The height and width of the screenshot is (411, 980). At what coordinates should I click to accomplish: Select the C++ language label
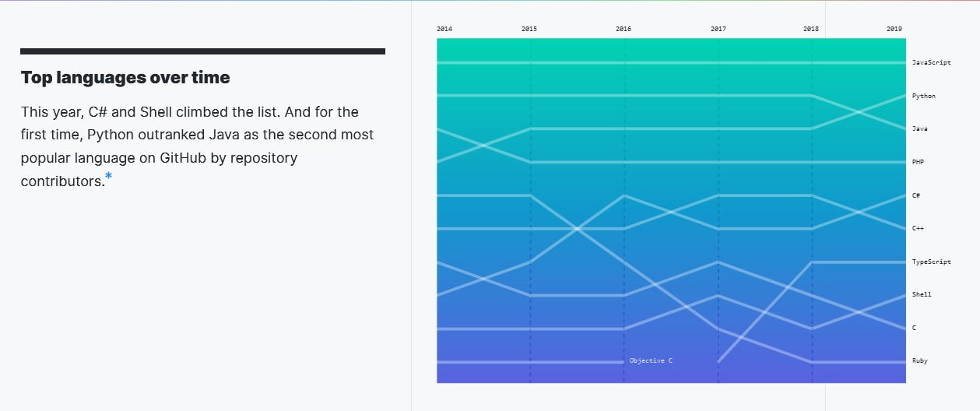[918, 228]
